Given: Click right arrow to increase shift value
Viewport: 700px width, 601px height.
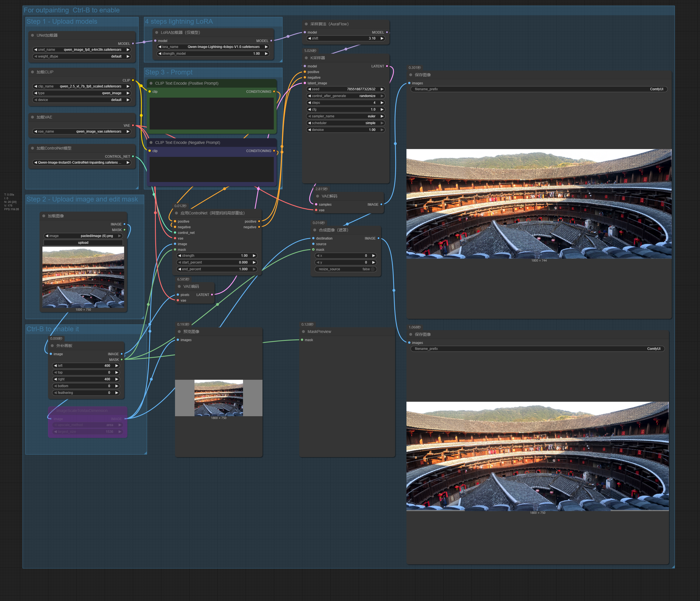Looking at the screenshot, I should pos(382,38).
